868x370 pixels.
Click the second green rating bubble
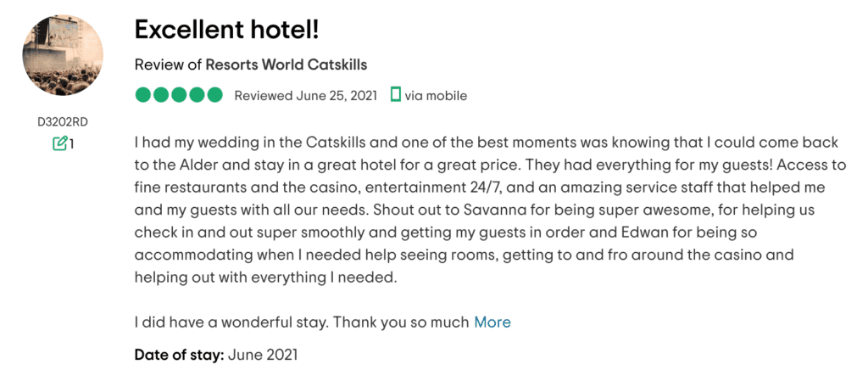[x=161, y=95]
